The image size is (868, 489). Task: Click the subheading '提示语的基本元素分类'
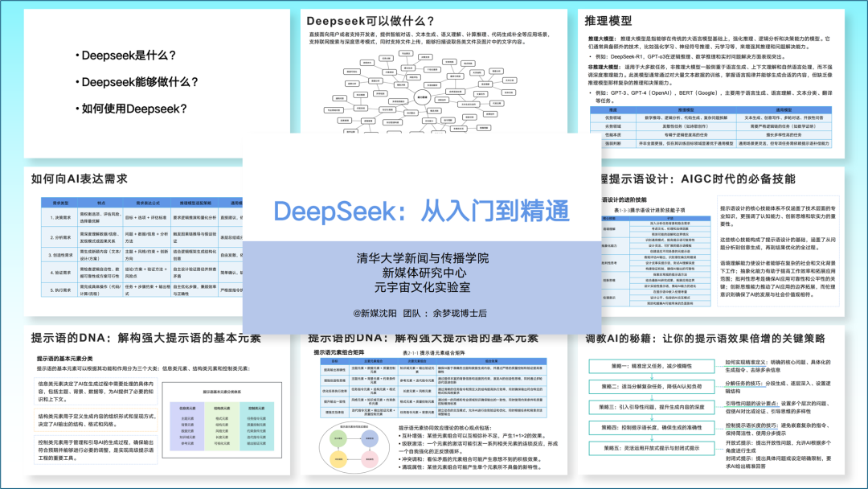(65, 358)
